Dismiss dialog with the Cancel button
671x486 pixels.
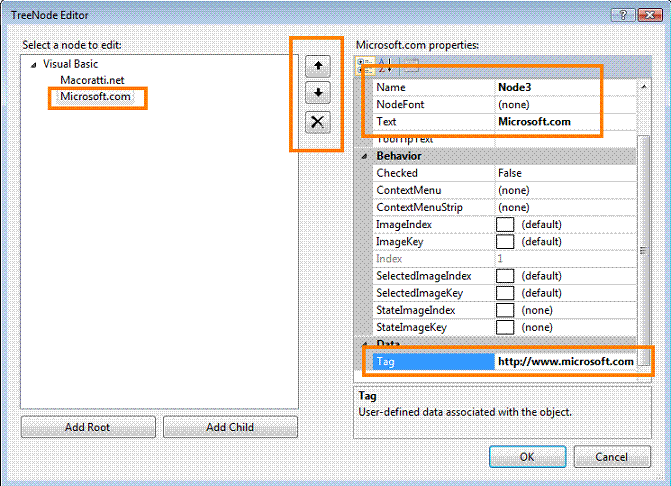(612, 457)
